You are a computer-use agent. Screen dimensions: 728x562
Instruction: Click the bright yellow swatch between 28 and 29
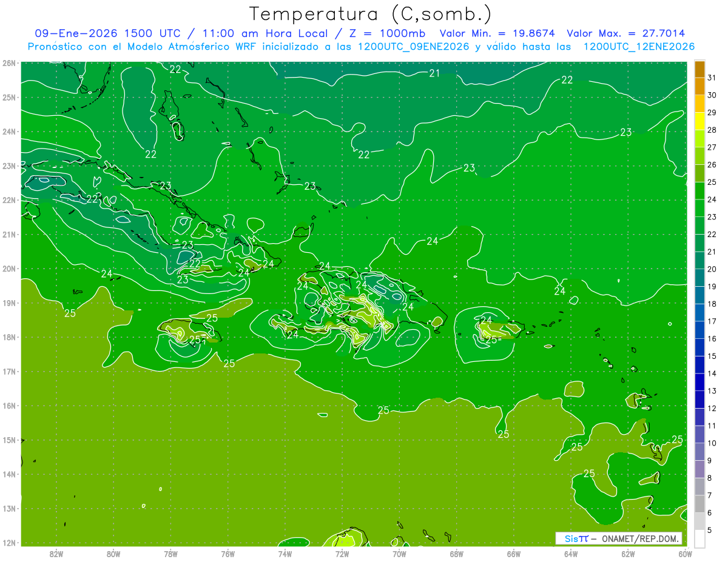[699, 121]
